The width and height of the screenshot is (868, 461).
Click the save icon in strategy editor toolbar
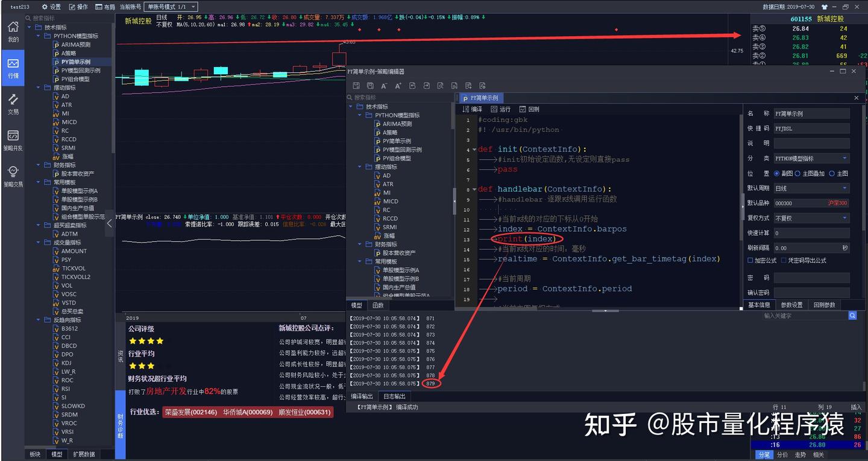[356, 86]
